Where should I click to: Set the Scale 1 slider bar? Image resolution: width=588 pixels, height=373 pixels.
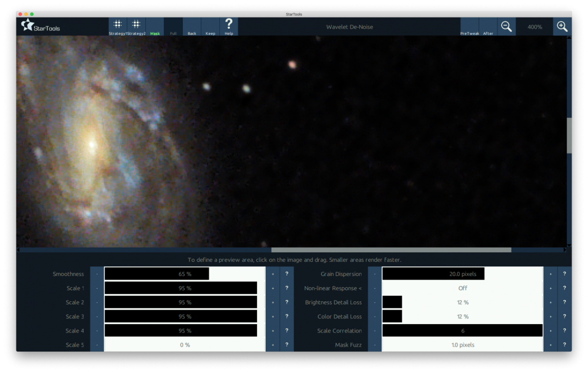click(x=185, y=288)
